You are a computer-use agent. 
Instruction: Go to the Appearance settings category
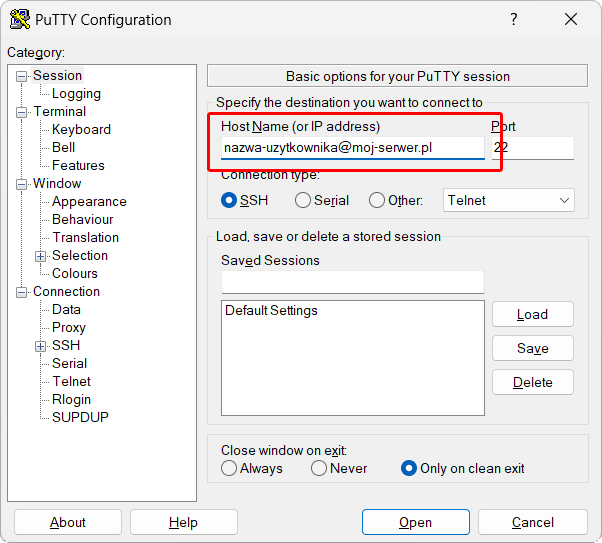89,202
